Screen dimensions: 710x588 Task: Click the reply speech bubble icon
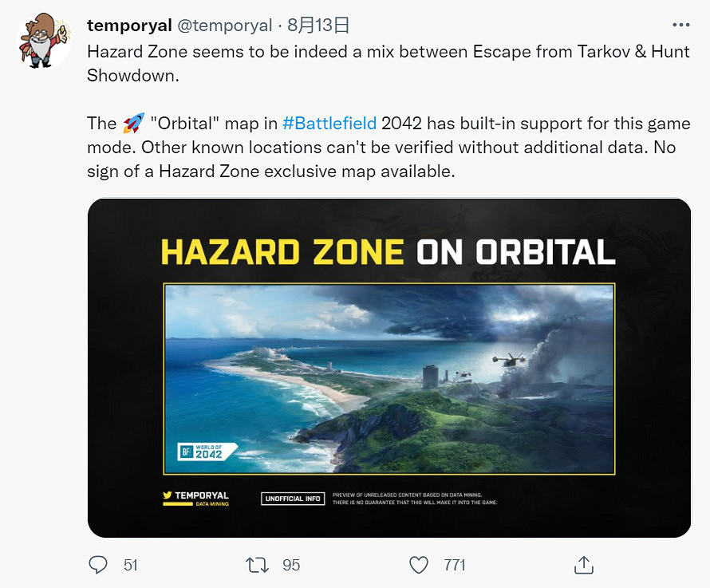coord(98,565)
